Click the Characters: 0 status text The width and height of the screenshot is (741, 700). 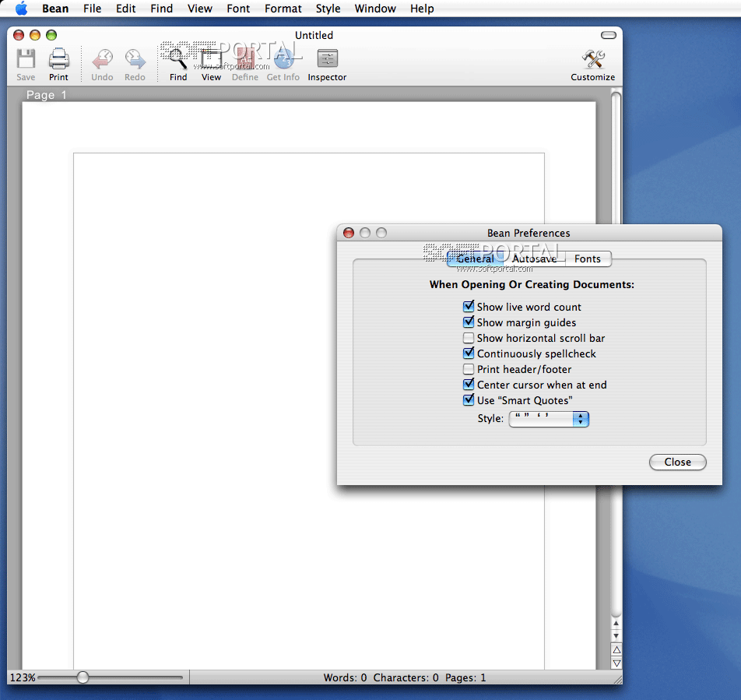click(x=406, y=677)
